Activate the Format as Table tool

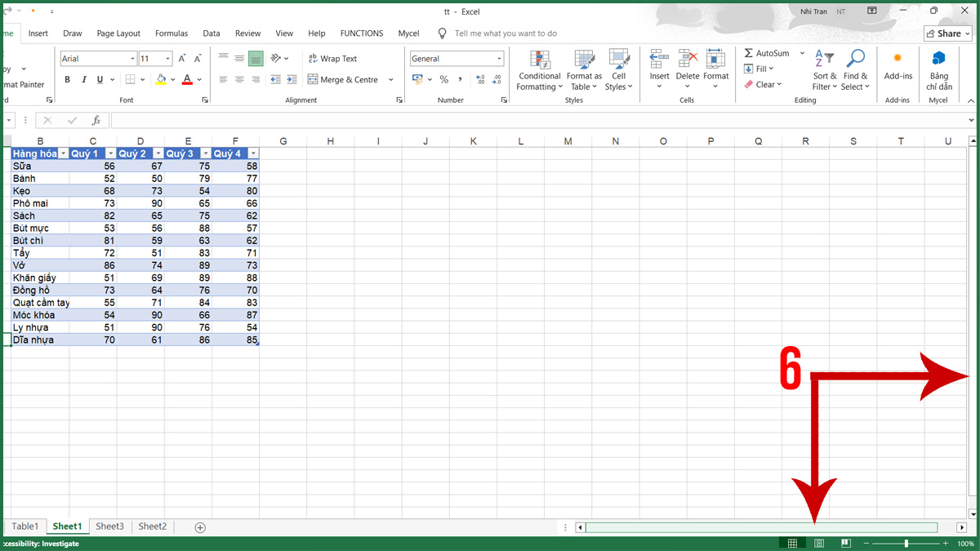tap(583, 71)
